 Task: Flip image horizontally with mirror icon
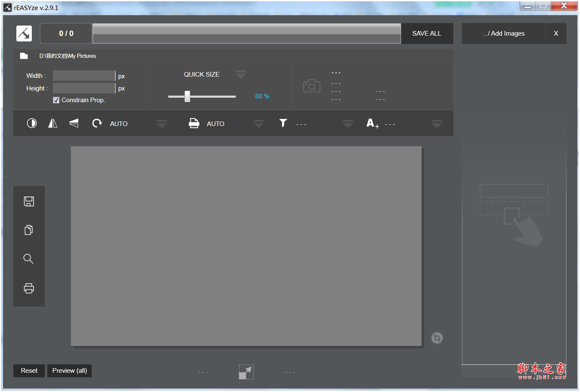[x=53, y=123]
